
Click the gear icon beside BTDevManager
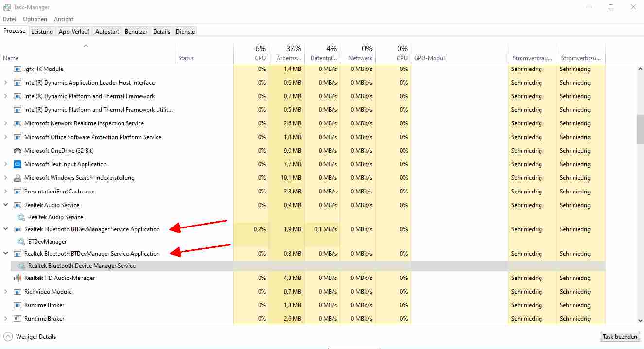(21, 242)
